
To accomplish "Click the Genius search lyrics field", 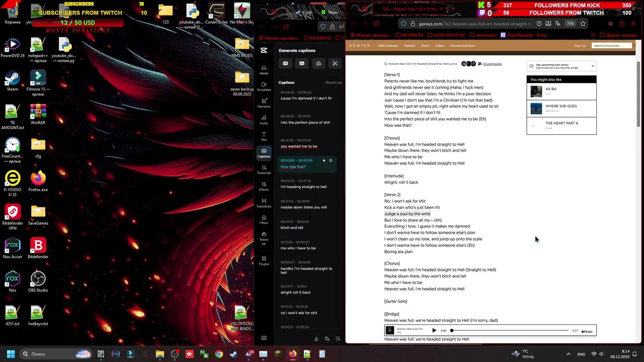I will tap(612, 46).
